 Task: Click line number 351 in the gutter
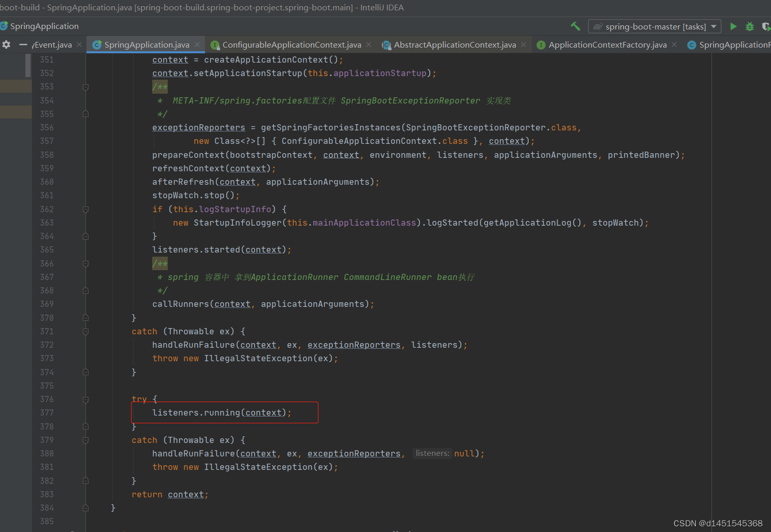click(x=47, y=60)
